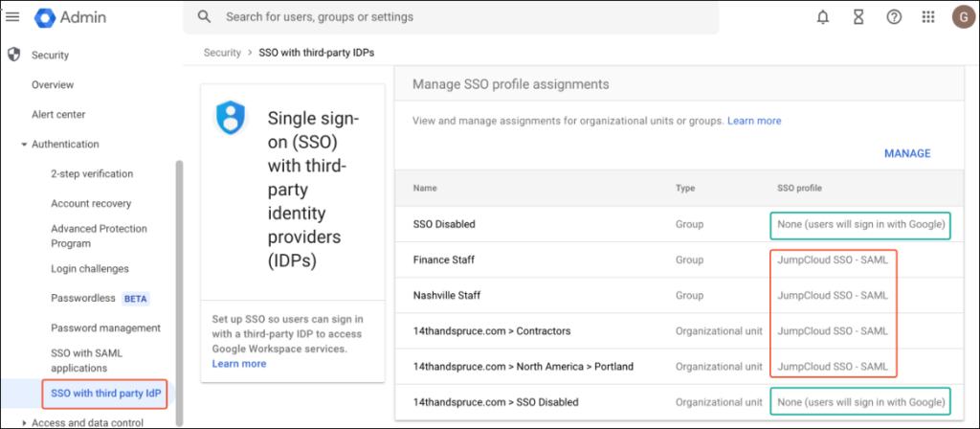The image size is (980, 429).
Task: Open the Google apps grid
Action: point(927,17)
